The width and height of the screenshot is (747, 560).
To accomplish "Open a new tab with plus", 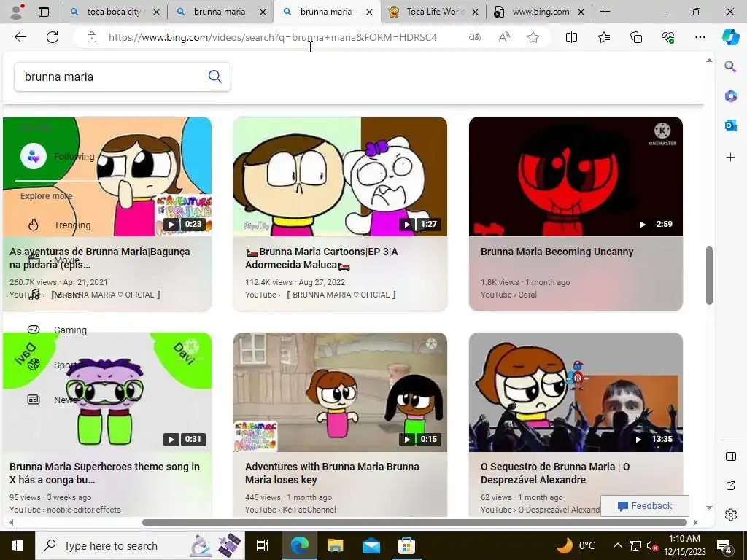I will pos(605,12).
